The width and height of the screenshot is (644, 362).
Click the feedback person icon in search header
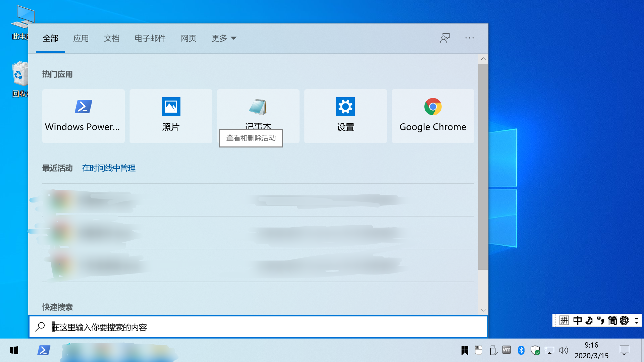click(445, 38)
